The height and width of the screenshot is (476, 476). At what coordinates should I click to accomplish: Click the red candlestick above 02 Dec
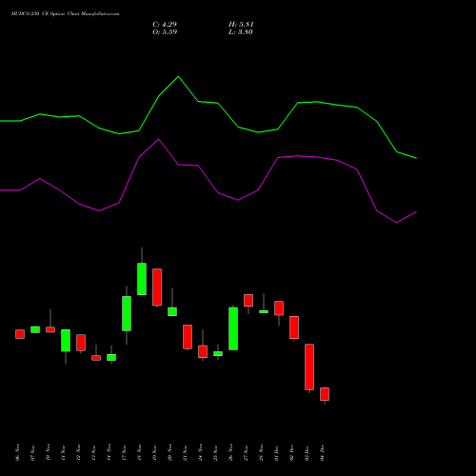click(294, 327)
